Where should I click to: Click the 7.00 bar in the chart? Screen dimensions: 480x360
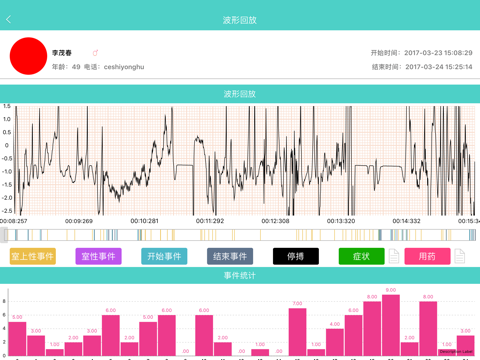[x=297, y=332]
